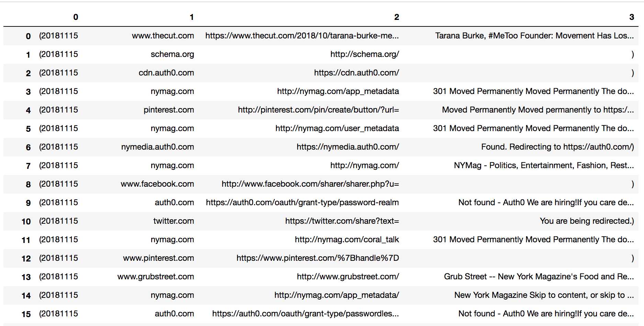The width and height of the screenshot is (644, 326).
Task: Select the www.pinterest.com domain cell
Action: point(158,258)
